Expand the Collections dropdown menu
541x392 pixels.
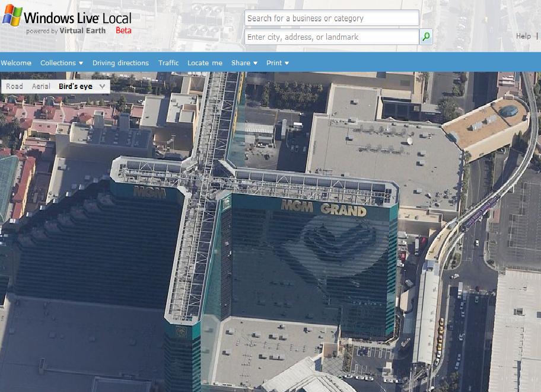tap(62, 63)
